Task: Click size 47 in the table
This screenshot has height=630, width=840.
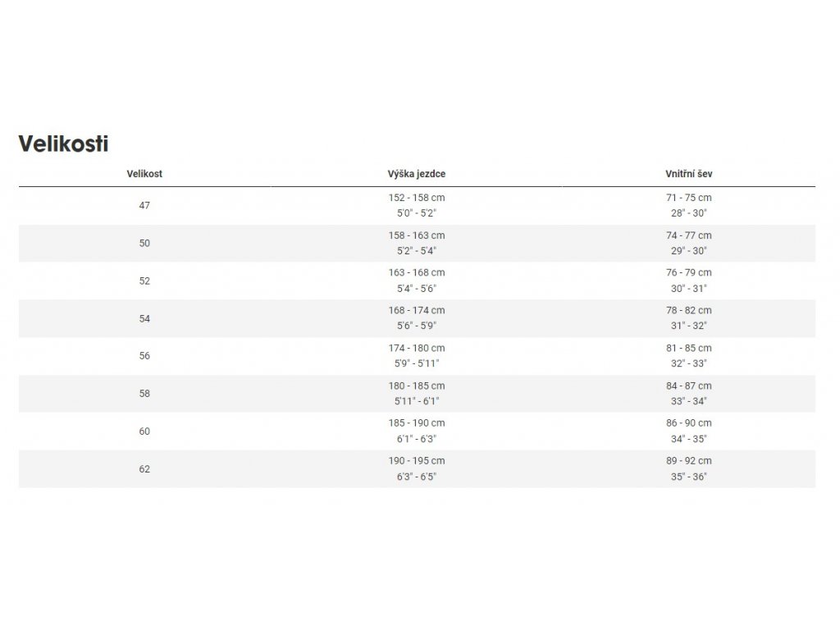Action: [x=144, y=205]
